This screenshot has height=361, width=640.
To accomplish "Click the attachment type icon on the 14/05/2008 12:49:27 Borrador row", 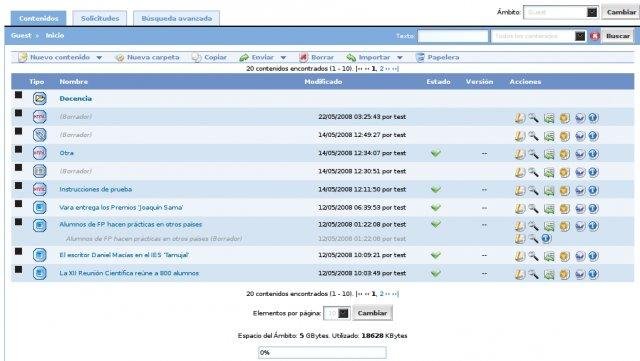I will (40, 135).
